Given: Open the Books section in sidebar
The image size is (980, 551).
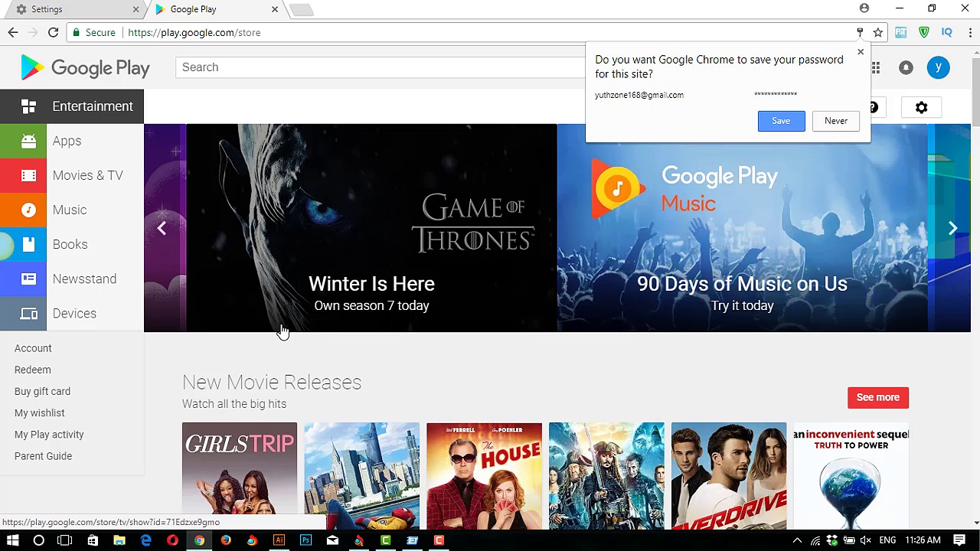Looking at the screenshot, I should tap(70, 244).
